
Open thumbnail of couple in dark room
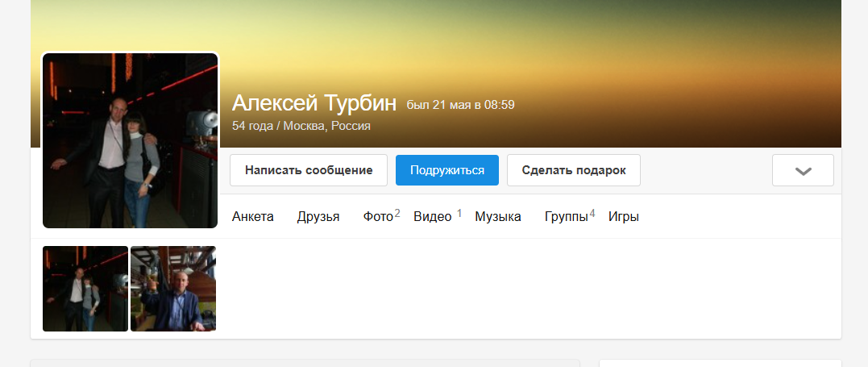coord(85,289)
